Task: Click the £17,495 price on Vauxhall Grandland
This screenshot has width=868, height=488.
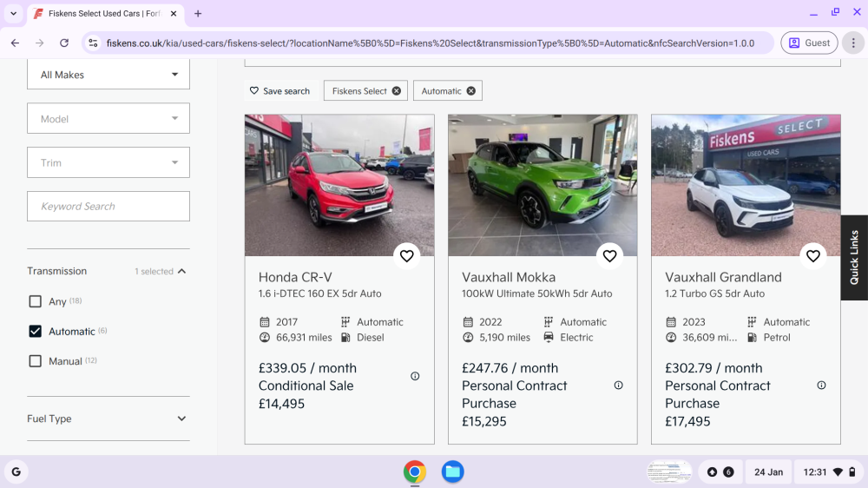Action: pos(687,421)
